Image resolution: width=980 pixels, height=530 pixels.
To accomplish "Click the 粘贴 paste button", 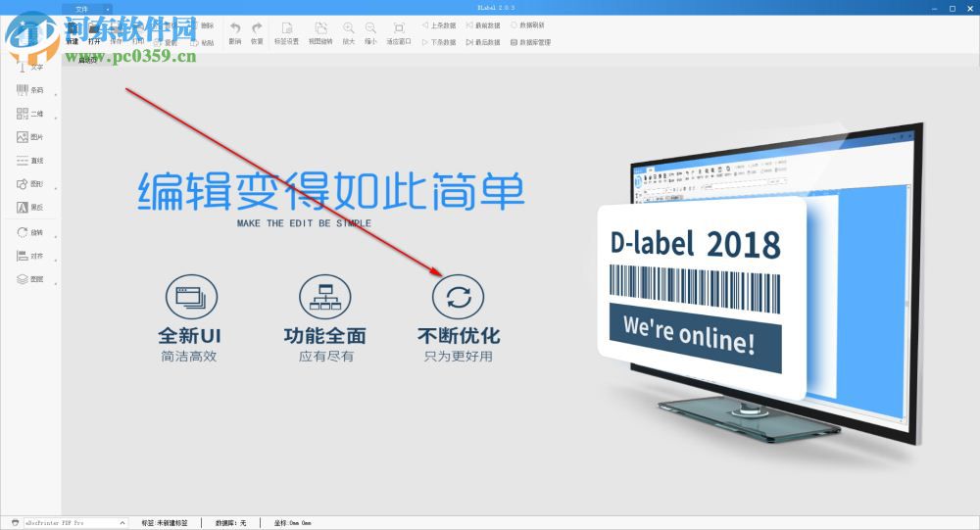I will [x=203, y=42].
